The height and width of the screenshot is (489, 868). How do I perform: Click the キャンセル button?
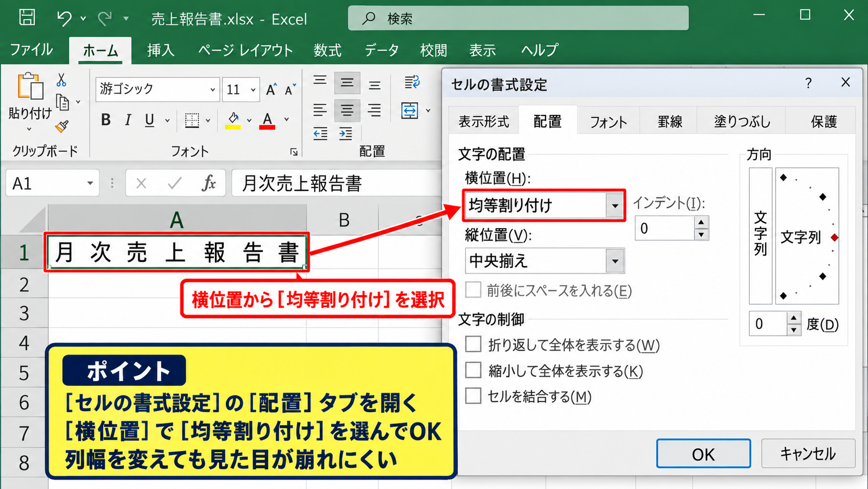(x=808, y=454)
